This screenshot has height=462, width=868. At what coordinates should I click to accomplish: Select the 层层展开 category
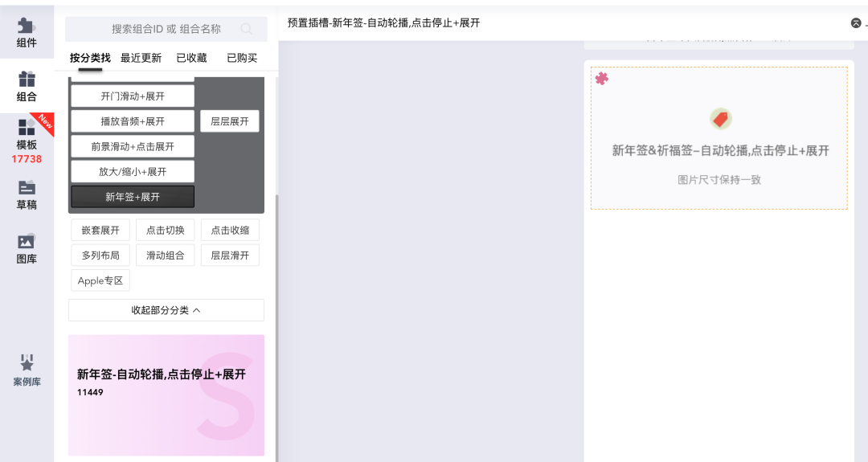tap(230, 121)
